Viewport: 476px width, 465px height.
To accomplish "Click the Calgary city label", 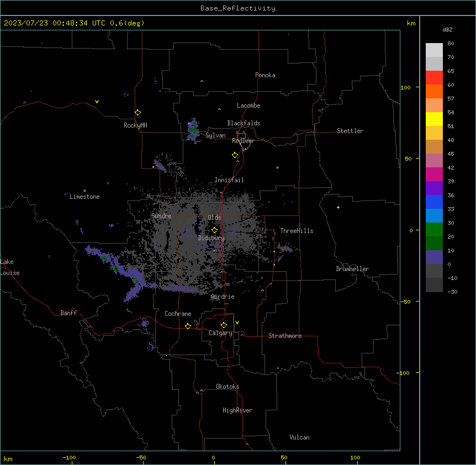I will pos(220,333).
